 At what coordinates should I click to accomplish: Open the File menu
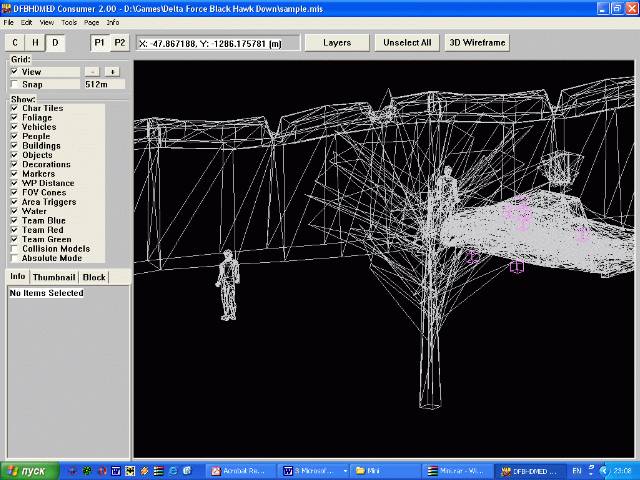(x=9, y=22)
